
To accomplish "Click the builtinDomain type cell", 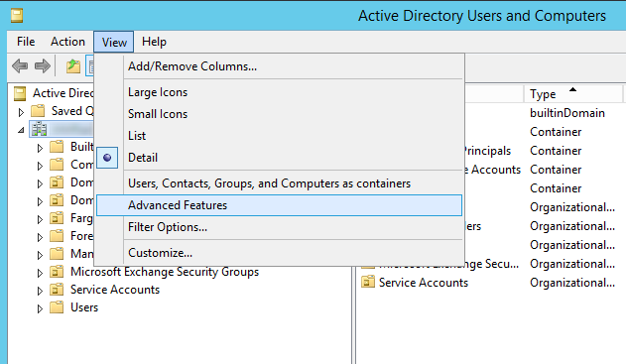I will pos(567,113).
